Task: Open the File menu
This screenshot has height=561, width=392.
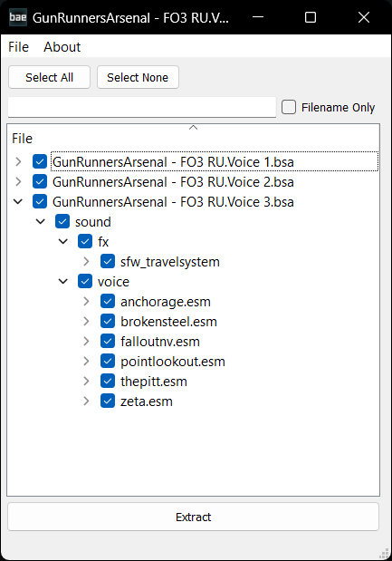Action: pyautogui.click(x=19, y=47)
